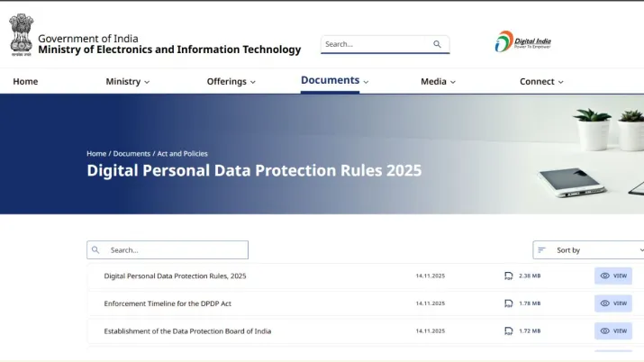Open Act and Policies breadcrumb link
644x362 pixels.
point(183,154)
